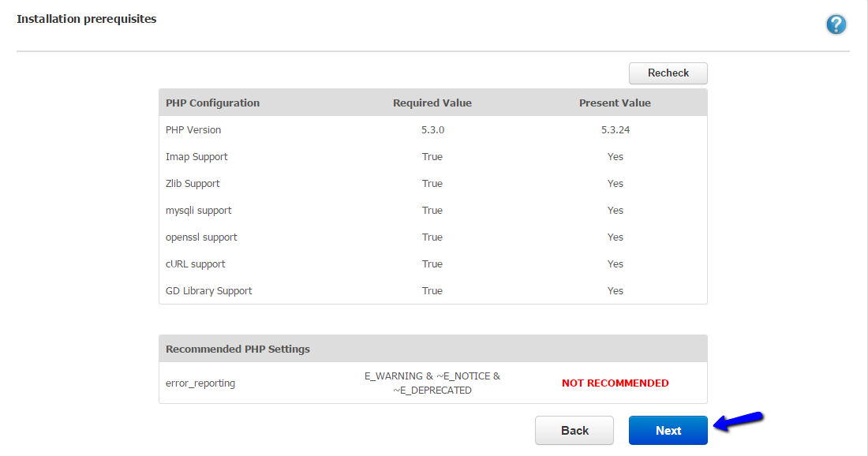Image resolution: width=868 pixels, height=456 pixels.
Task: Click the Zlib Support row label
Action: (193, 183)
